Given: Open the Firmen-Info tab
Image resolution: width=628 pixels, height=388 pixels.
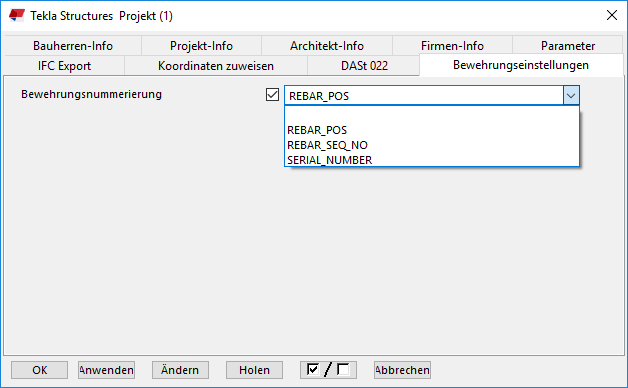Looking at the screenshot, I should pos(452,45).
